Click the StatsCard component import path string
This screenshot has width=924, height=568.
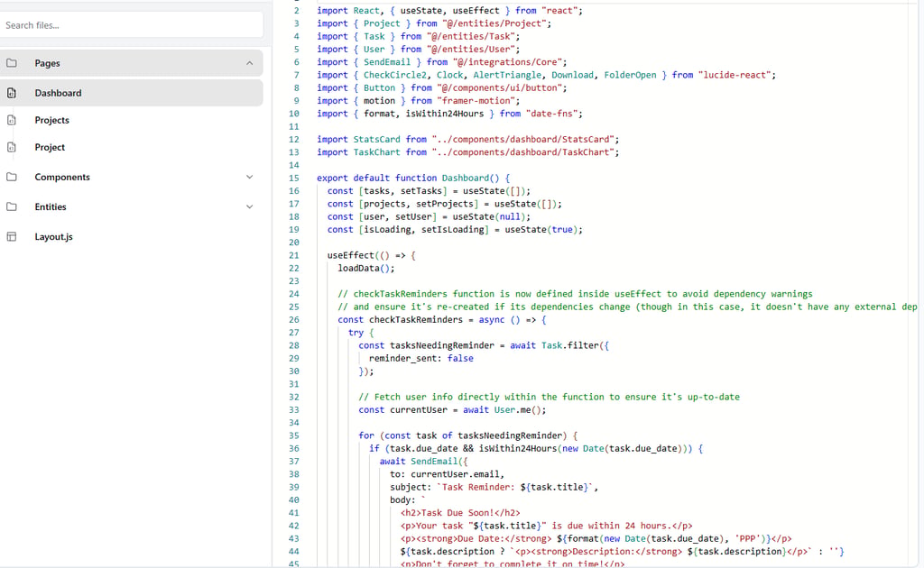coord(523,140)
